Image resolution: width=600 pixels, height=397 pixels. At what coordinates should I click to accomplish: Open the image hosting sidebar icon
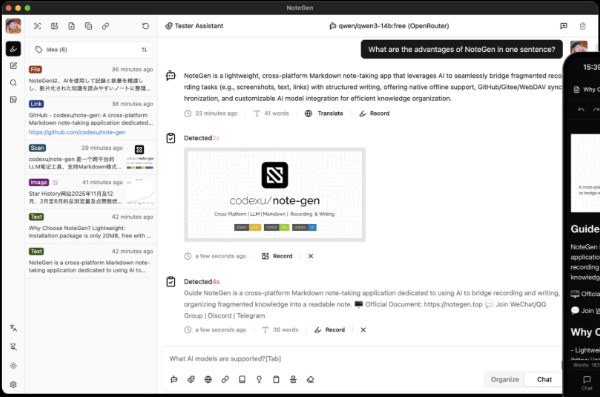click(13, 100)
